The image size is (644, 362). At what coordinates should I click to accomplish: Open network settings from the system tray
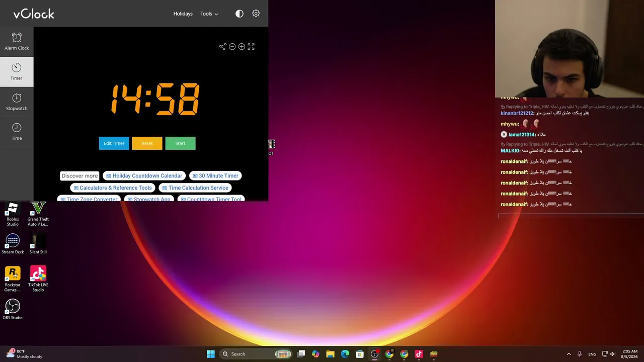tap(605, 354)
